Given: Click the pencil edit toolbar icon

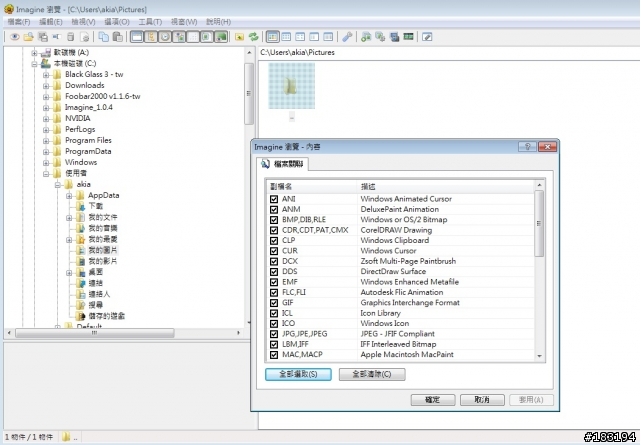Looking at the screenshot, I should (x=427, y=37).
